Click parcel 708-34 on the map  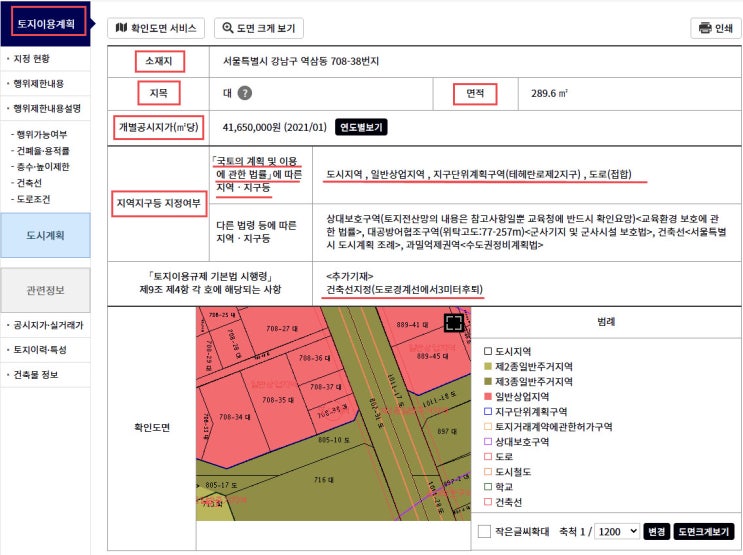tap(235, 417)
